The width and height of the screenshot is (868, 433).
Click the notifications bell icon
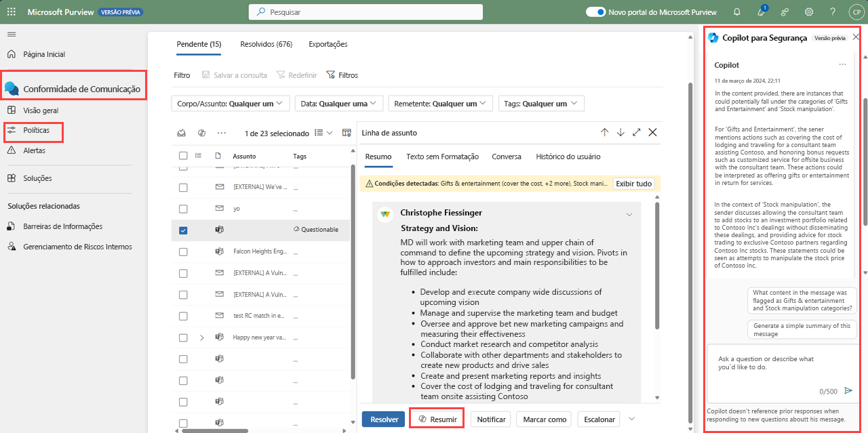point(737,12)
